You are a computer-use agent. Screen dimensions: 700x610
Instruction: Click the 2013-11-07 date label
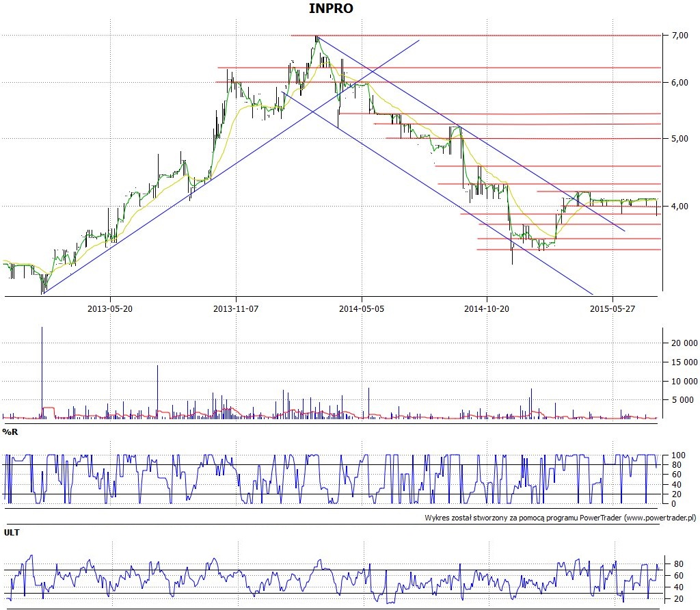[x=236, y=308]
